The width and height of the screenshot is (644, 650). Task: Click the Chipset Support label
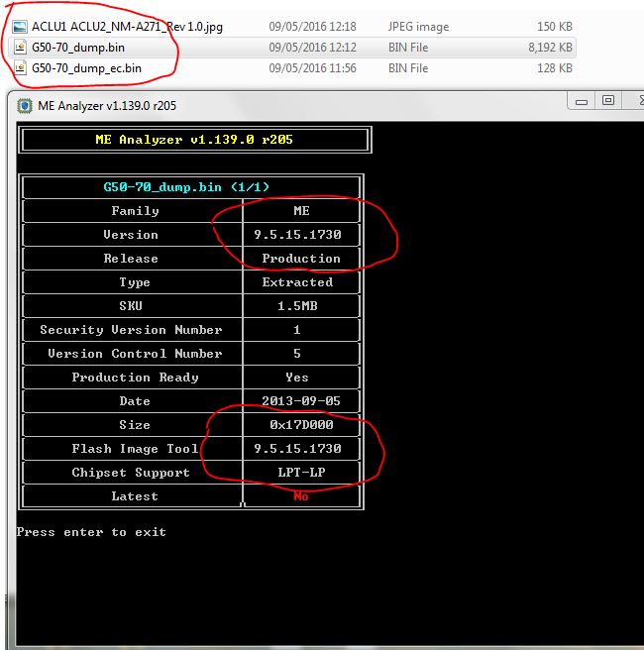tap(131, 473)
